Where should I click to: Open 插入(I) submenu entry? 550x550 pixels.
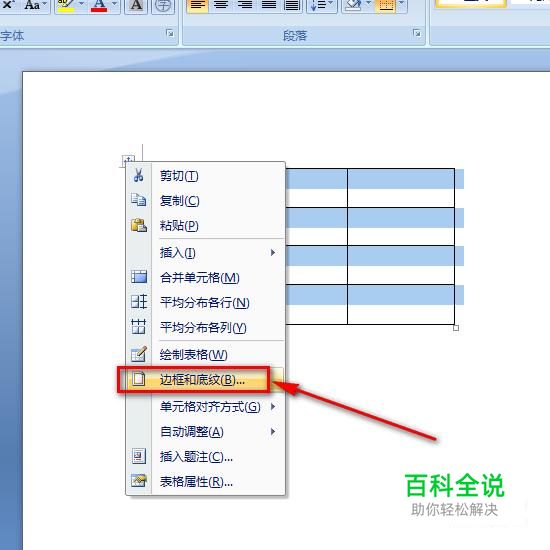[x=205, y=253]
